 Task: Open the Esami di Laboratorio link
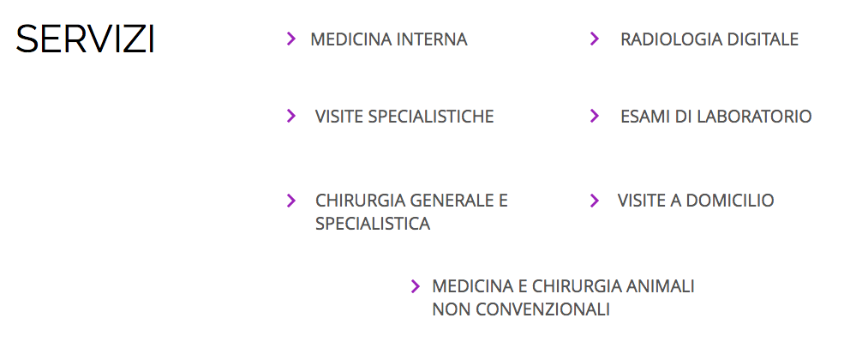pyautogui.click(x=715, y=117)
